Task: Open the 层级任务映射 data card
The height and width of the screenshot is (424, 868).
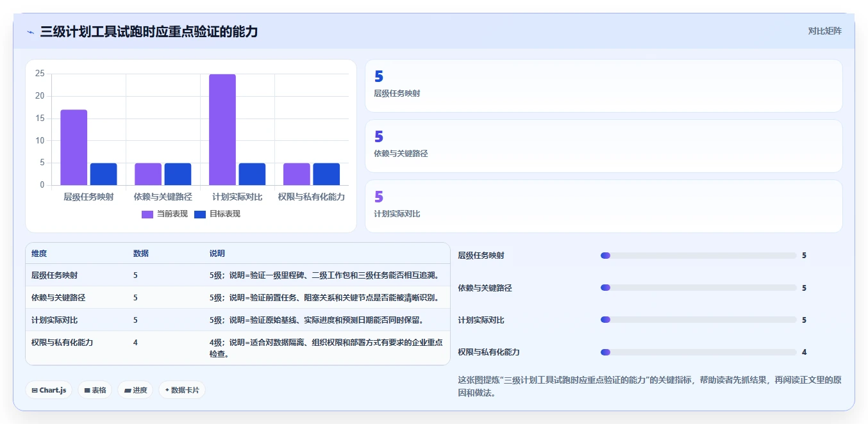Action: 603,86
